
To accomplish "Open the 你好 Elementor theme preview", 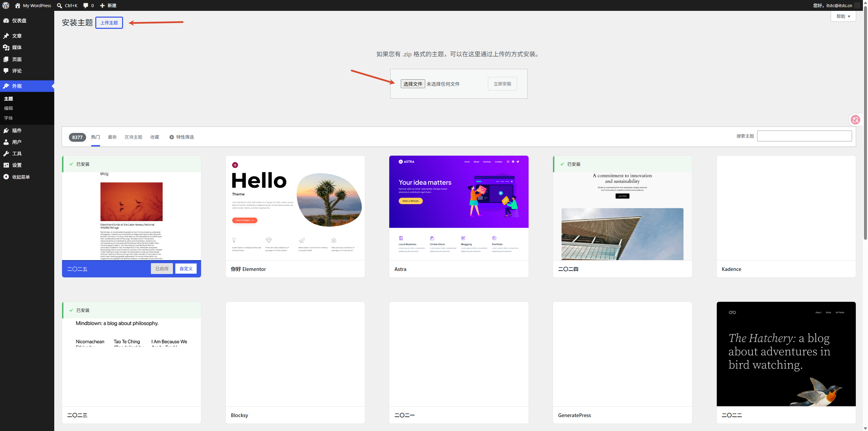I will click(295, 208).
